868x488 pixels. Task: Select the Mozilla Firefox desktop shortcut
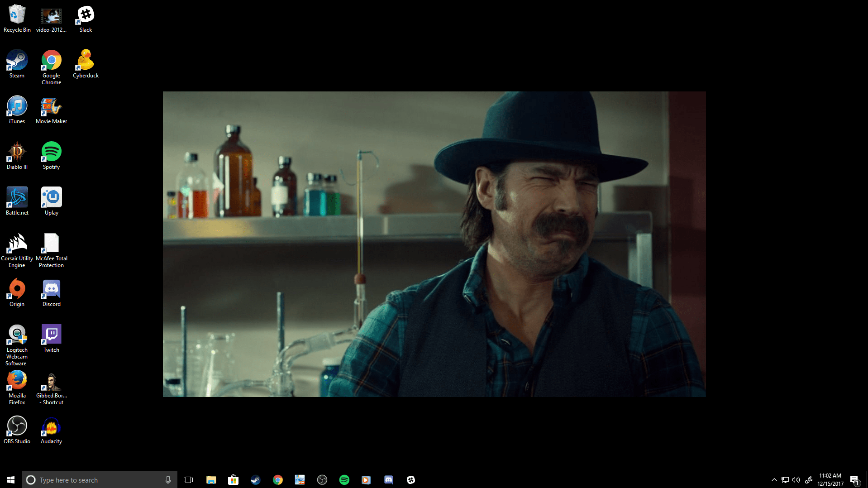tap(17, 388)
